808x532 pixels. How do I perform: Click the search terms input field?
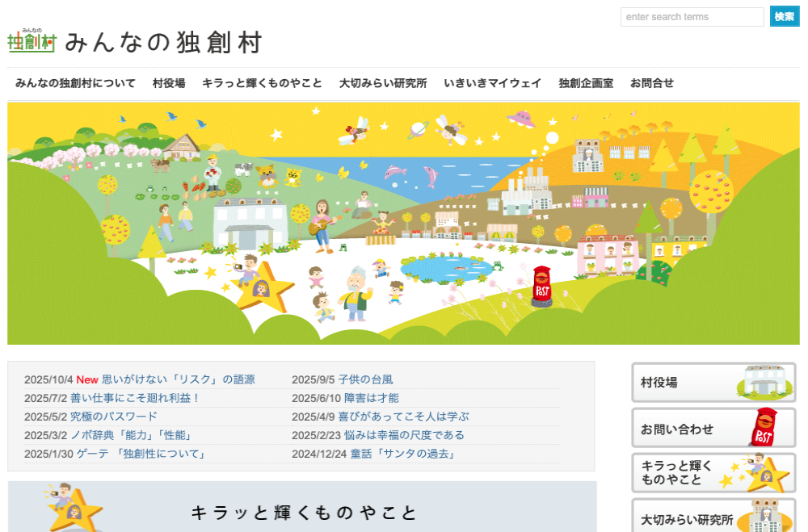click(x=691, y=16)
